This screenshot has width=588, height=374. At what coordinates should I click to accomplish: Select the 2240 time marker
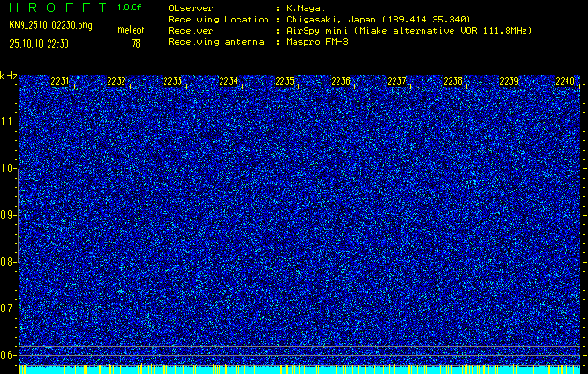pos(564,82)
